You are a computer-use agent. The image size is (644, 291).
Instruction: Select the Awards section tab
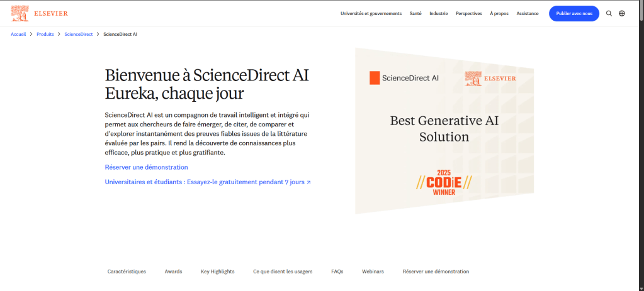point(173,272)
